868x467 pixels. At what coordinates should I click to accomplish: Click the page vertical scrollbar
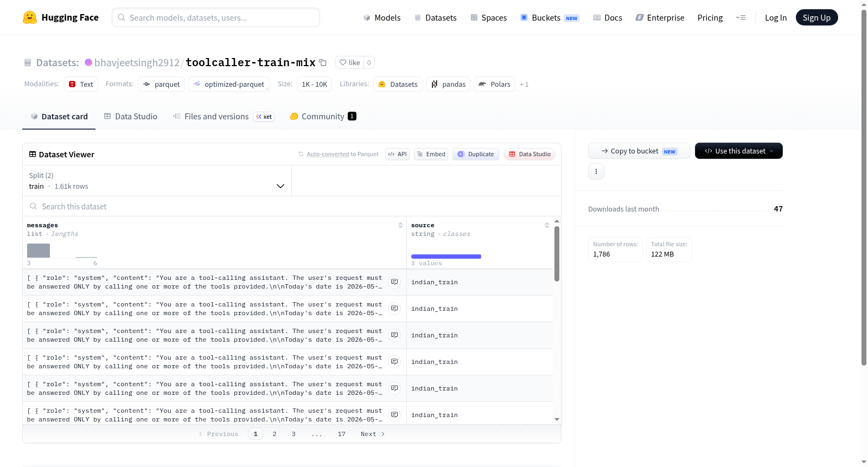pos(864,188)
